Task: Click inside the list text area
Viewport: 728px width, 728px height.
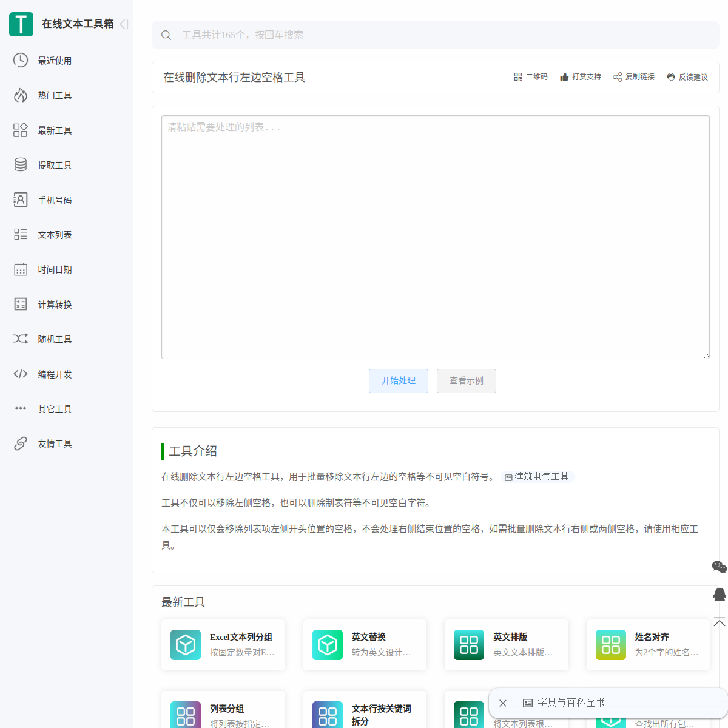Action: point(436,237)
